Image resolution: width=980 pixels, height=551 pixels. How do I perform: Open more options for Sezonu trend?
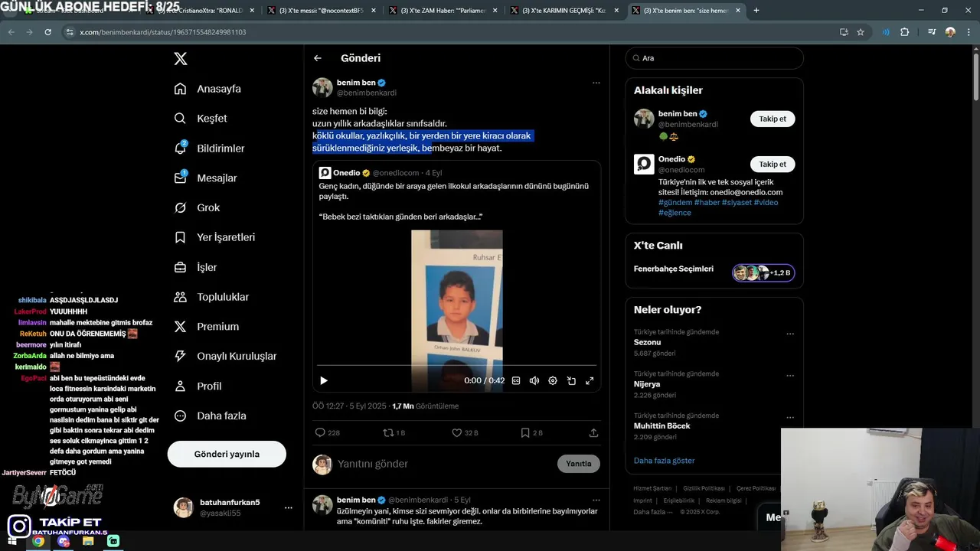click(790, 334)
